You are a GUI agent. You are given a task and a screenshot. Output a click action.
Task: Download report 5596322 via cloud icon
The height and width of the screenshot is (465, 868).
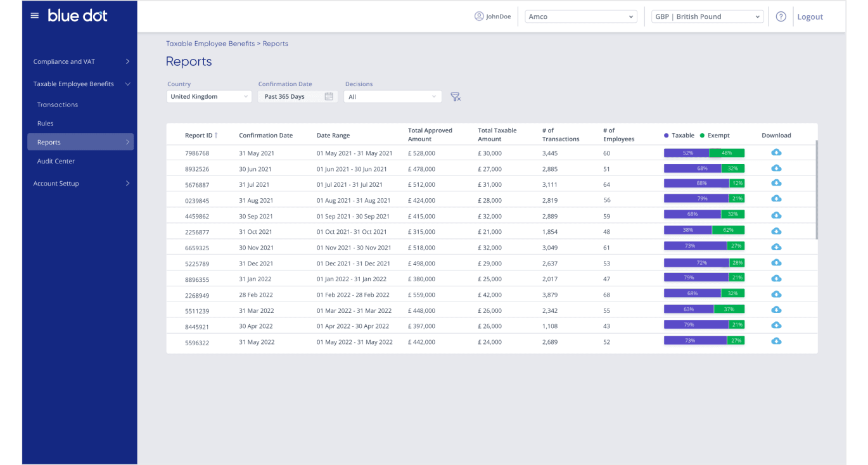point(776,341)
